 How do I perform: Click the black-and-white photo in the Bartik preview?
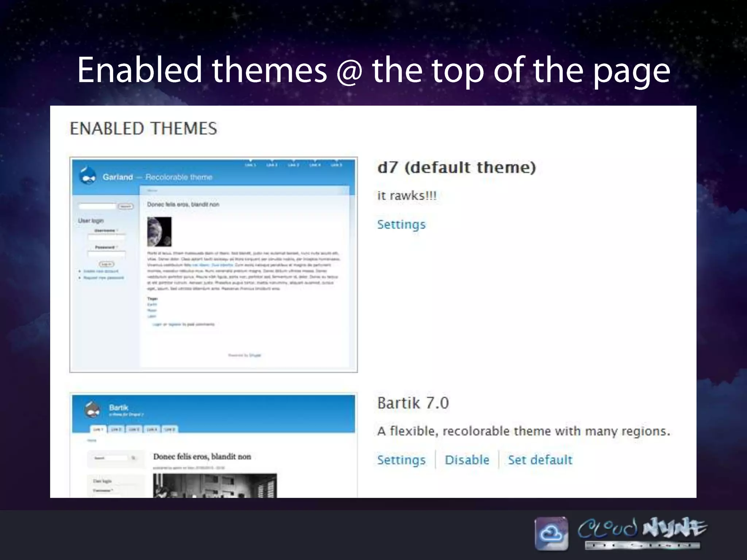pos(214,486)
